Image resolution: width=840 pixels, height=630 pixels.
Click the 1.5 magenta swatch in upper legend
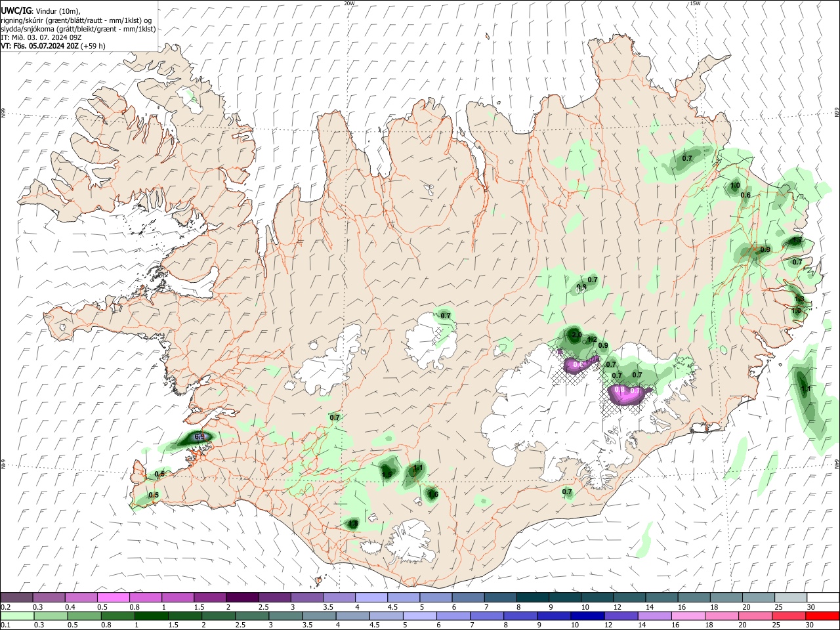(210, 597)
